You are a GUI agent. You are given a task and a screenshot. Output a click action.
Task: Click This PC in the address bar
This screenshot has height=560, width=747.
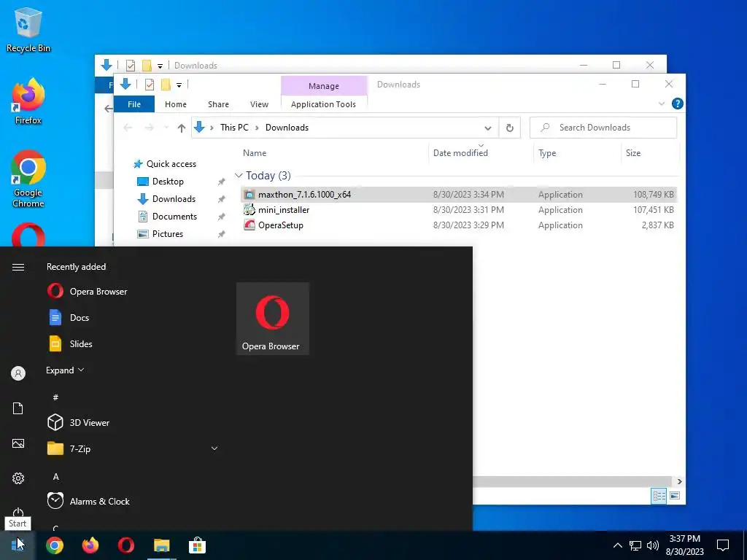pyautogui.click(x=234, y=128)
